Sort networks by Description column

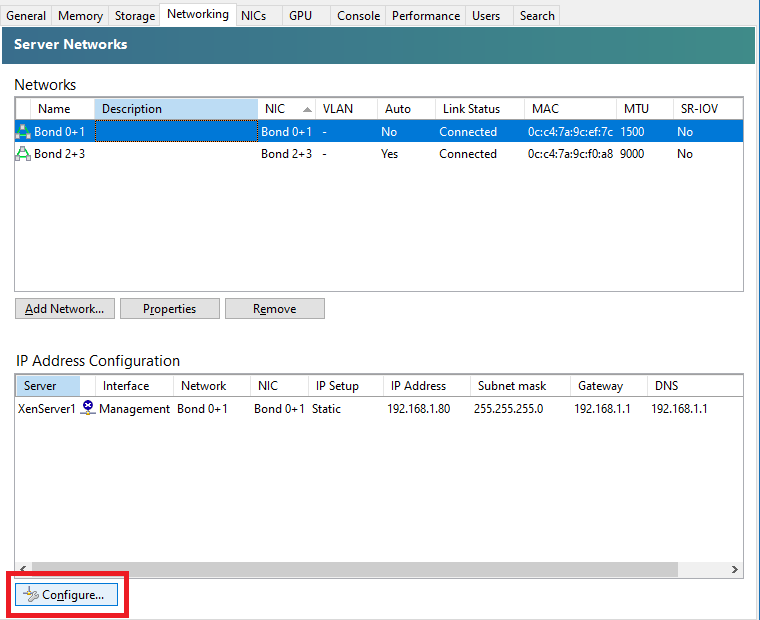pyautogui.click(x=176, y=109)
